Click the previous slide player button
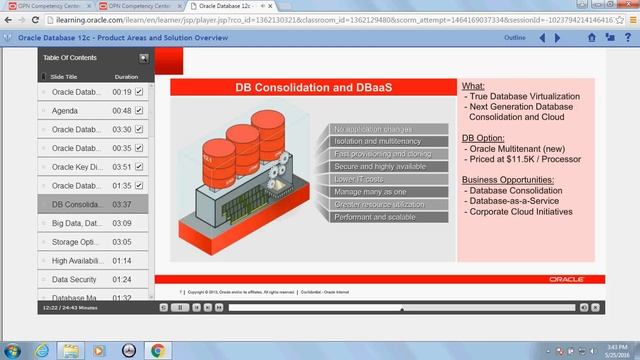Screen dimensions: 640x360 [196, 307]
